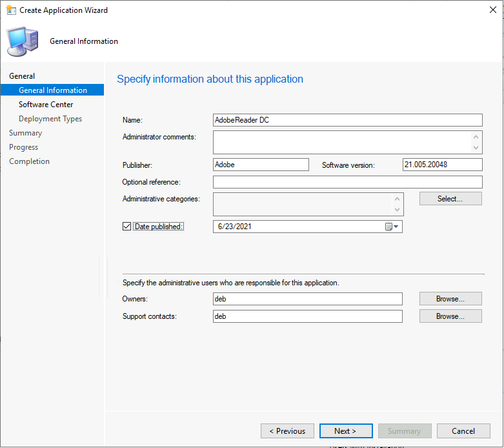Select the General step heading
The width and height of the screenshot is (504, 448).
[x=22, y=76]
